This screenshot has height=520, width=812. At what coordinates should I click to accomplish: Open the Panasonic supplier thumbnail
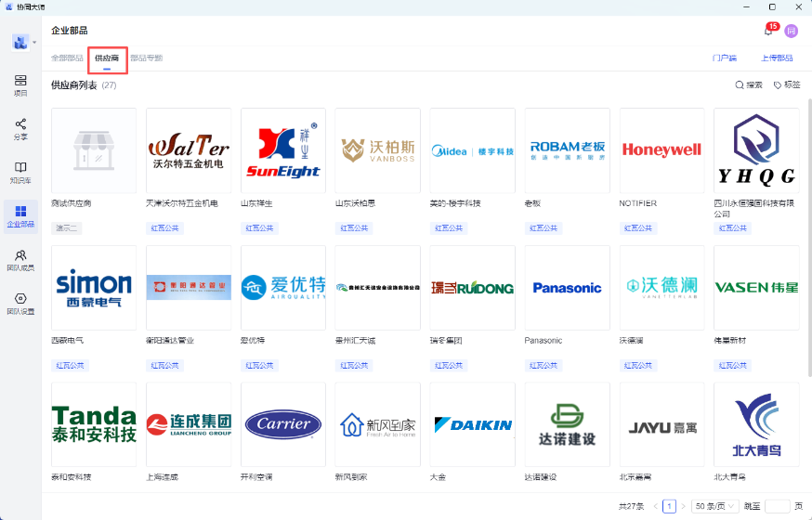567,288
